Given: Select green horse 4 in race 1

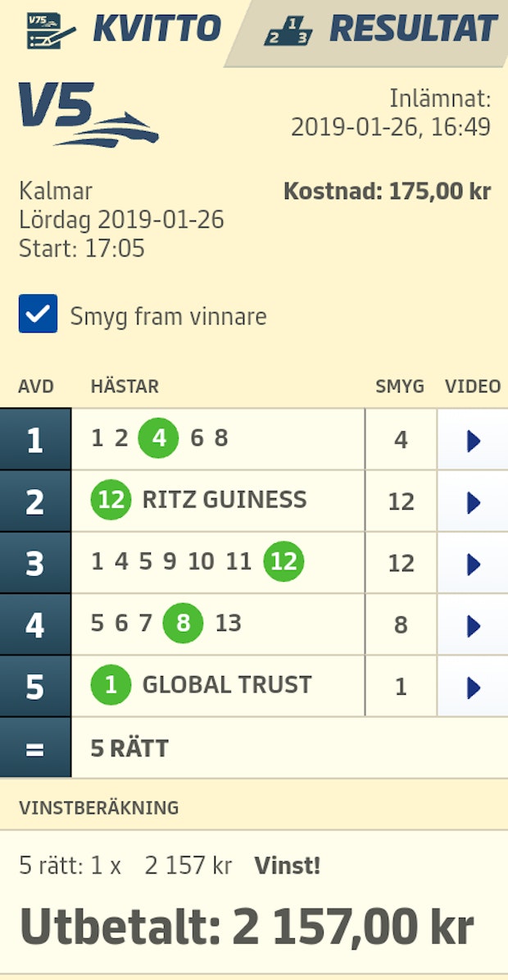Looking at the screenshot, I should coord(159,438).
